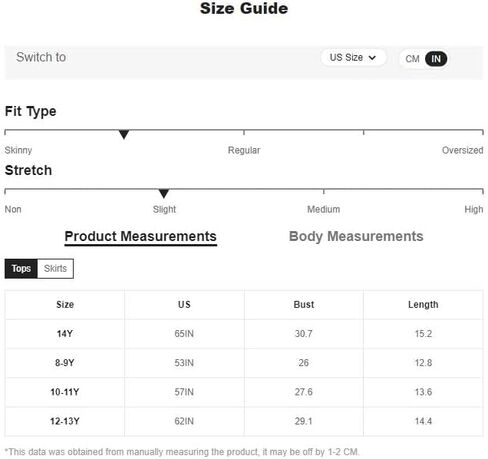Screen dimensions: 488x459
Task: Select the 14Y size row
Action: pos(244,334)
